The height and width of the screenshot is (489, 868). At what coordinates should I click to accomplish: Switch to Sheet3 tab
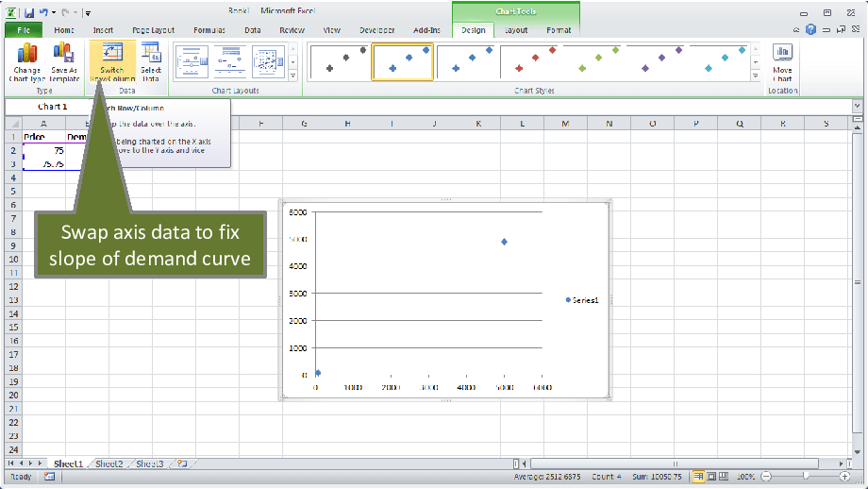coord(149,464)
